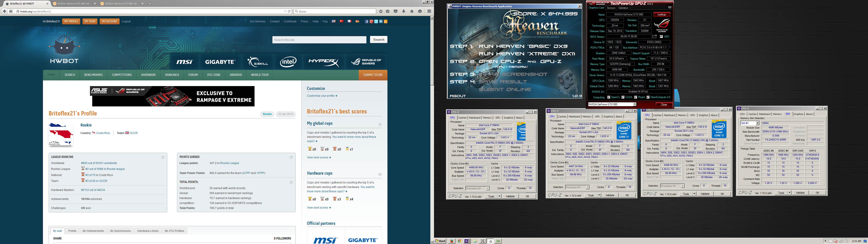
Task: Open the My XTU Profiles tab
Action: coord(174,231)
